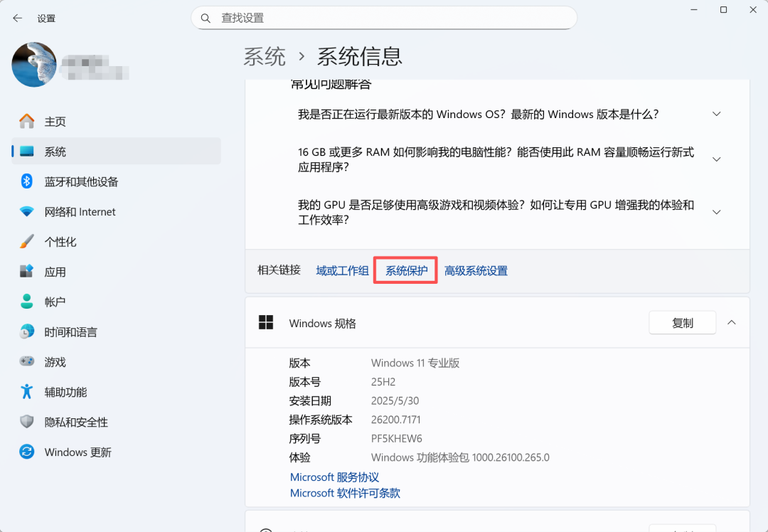Click the Bluetooth icon in sidebar
Viewport: 768px width, 532px height.
(x=27, y=181)
